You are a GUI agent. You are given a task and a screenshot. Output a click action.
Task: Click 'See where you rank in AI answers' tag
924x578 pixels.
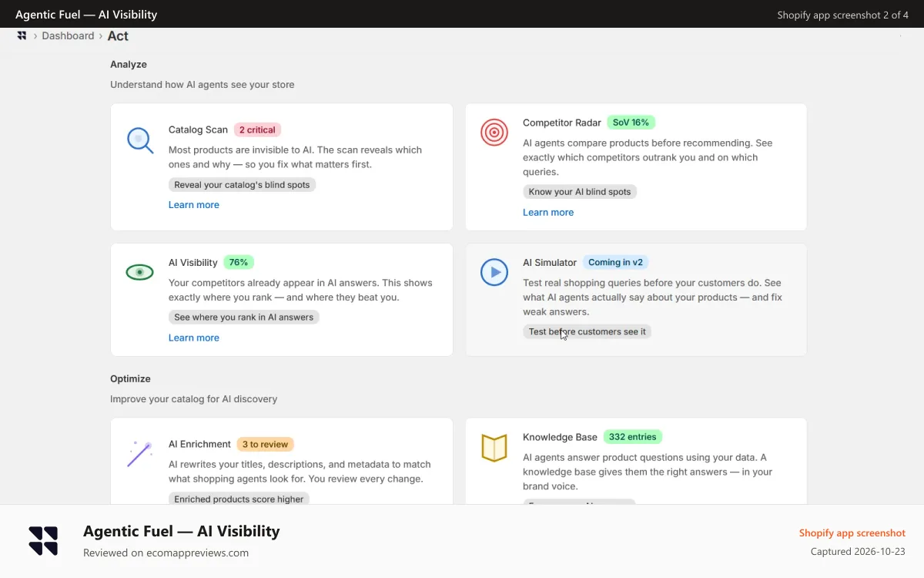pos(243,318)
